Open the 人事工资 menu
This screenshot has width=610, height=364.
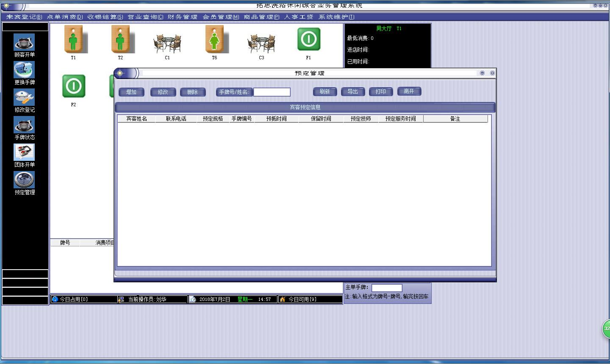299,17
